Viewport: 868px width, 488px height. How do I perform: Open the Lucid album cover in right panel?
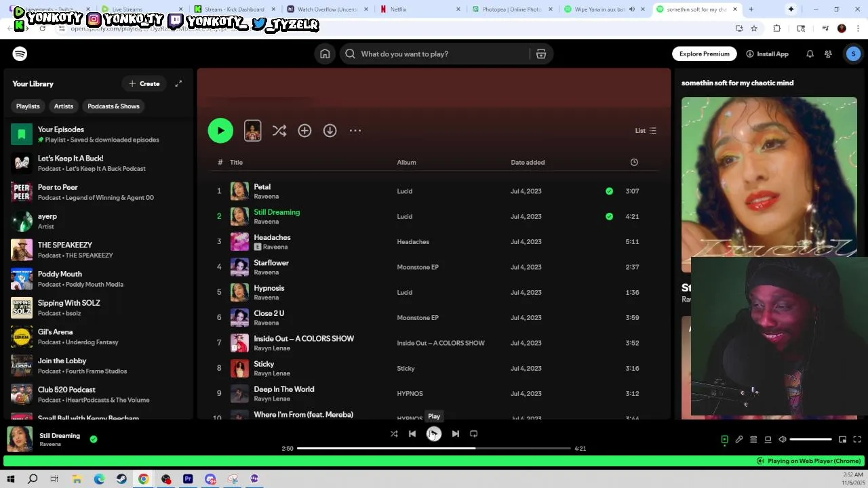coord(769,184)
